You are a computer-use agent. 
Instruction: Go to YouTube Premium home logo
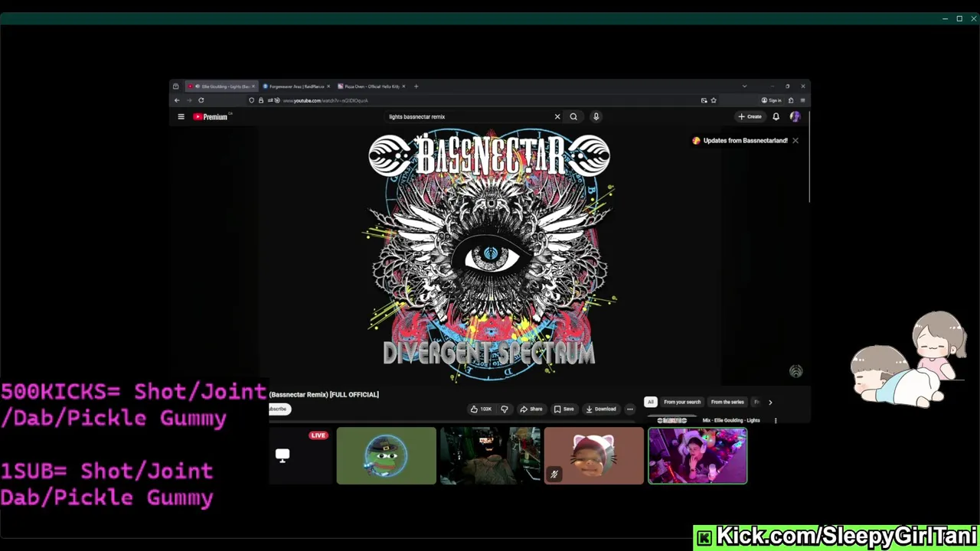click(211, 116)
